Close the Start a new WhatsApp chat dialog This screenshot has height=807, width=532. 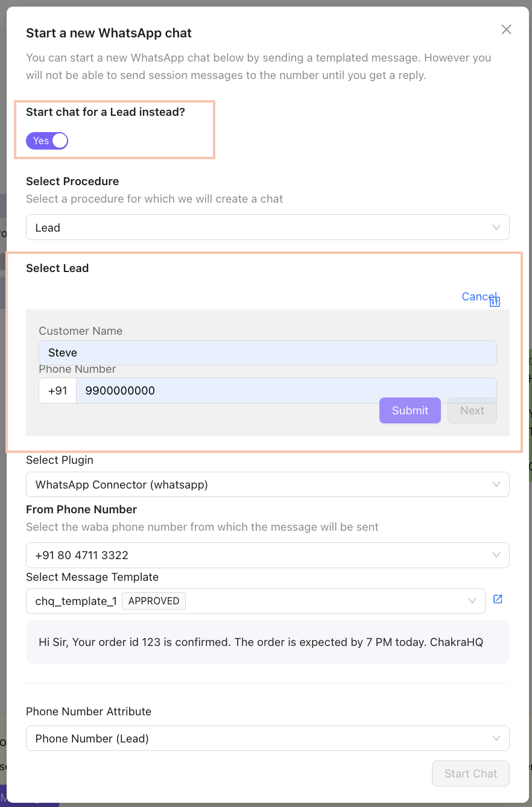click(x=505, y=29)
